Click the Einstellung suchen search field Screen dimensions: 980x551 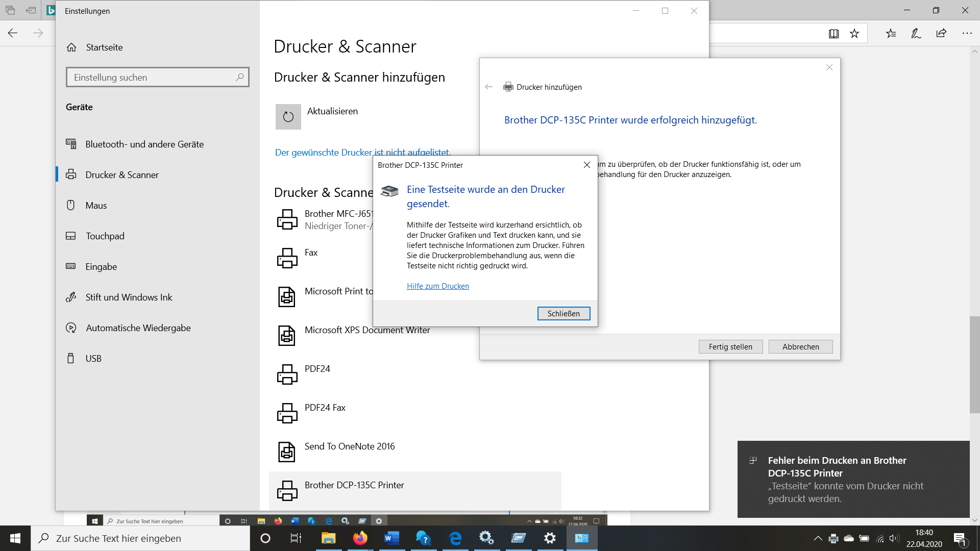(x=158, y=77)
